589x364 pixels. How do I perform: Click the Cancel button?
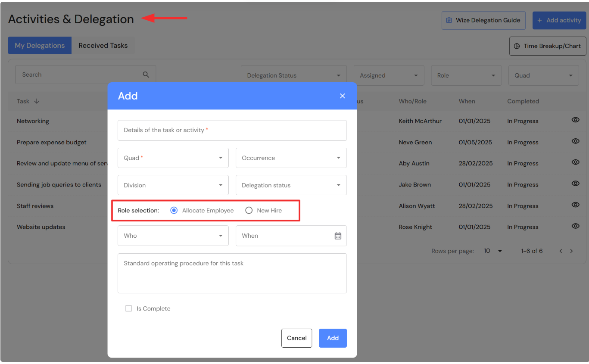pos(296,338)
